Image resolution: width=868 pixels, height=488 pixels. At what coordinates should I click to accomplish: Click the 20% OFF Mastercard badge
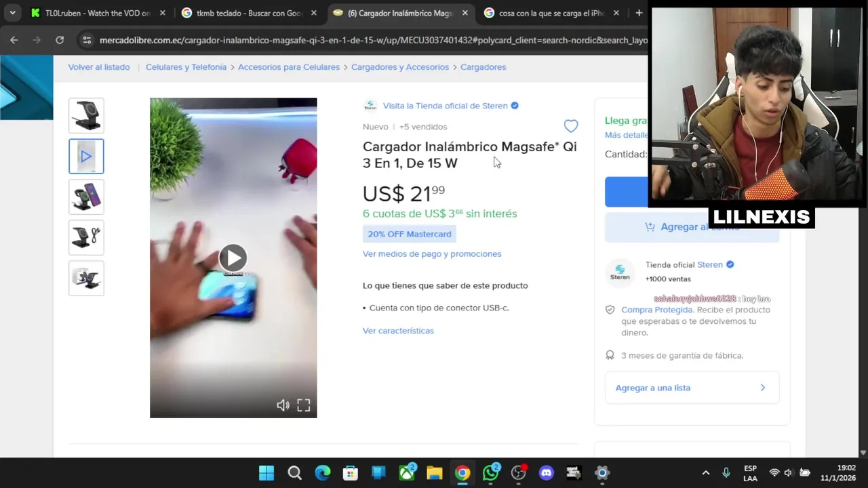(409, 234)
